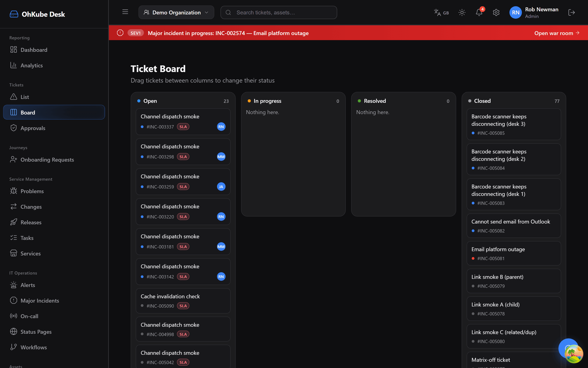This screenshot has height=368, width=588.
Task: Open Matrix-off ticket card
Action: pos(514,360)
